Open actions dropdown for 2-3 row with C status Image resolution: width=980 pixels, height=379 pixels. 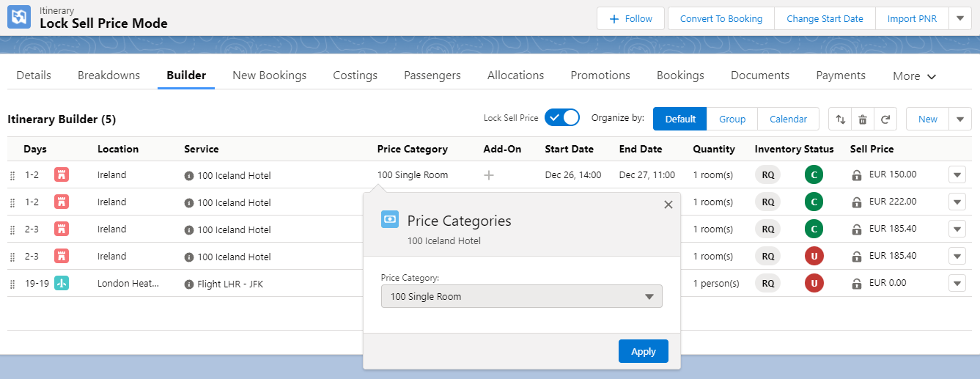click(x=957, y=229)
